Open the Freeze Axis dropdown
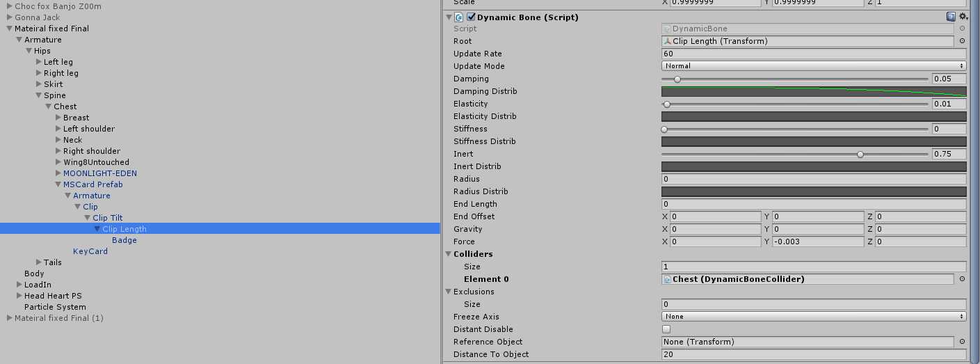 [813, 317]
